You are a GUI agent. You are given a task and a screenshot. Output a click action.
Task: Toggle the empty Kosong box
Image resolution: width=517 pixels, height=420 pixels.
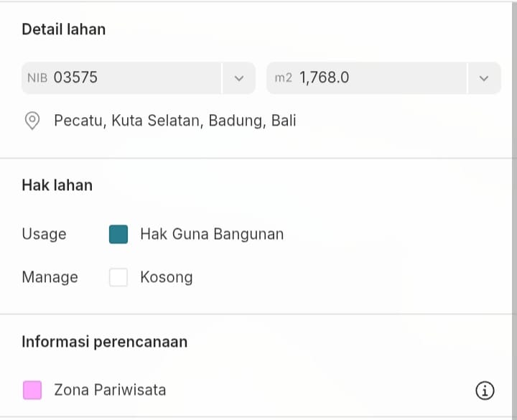(118, 277)
